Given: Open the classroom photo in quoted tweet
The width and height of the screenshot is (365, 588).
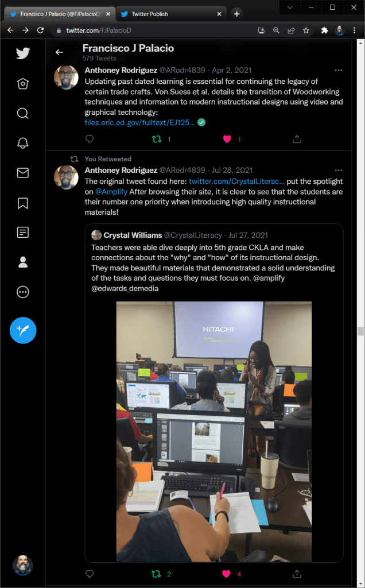Looking at the screenshot, I should coord(214,432).
